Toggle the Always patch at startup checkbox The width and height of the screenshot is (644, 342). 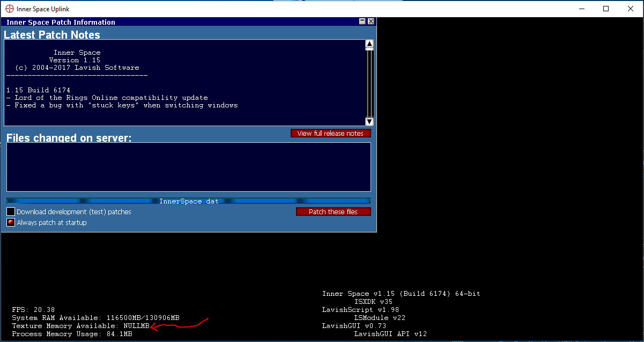click(11, 222)
